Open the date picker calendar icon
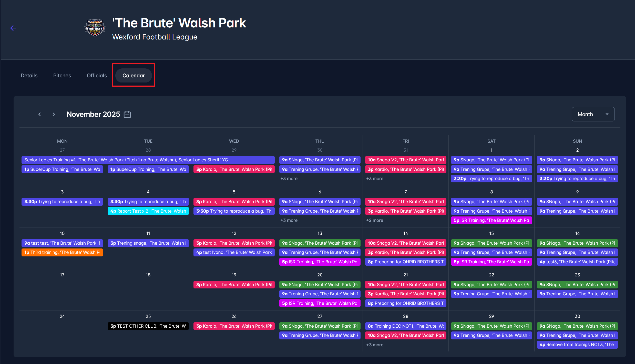This screenshot has height=364, width=635. (x=127, y=115)
